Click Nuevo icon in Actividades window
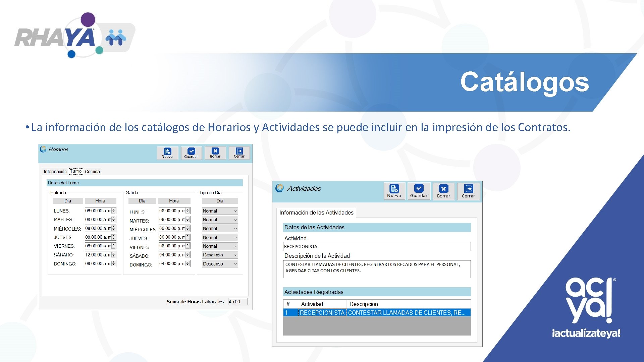The image size is (644, 362). [394, 191]
